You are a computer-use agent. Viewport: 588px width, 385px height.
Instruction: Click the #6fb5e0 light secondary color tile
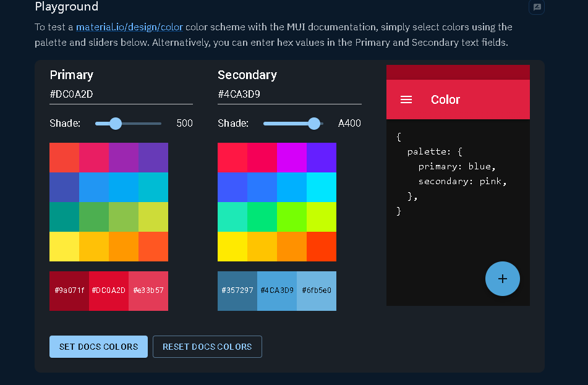pyautogui.click(x=317, y=290)
